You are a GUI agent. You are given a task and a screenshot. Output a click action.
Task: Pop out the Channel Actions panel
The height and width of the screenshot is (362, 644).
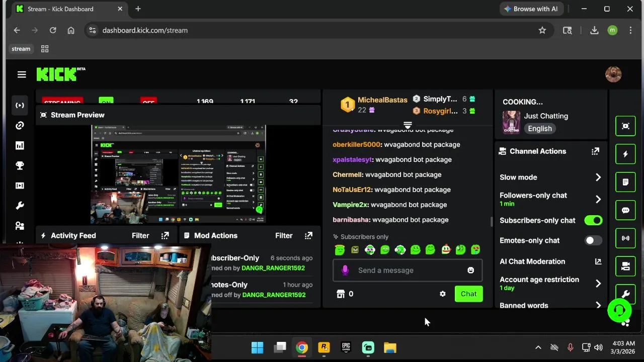coord(596,151)
